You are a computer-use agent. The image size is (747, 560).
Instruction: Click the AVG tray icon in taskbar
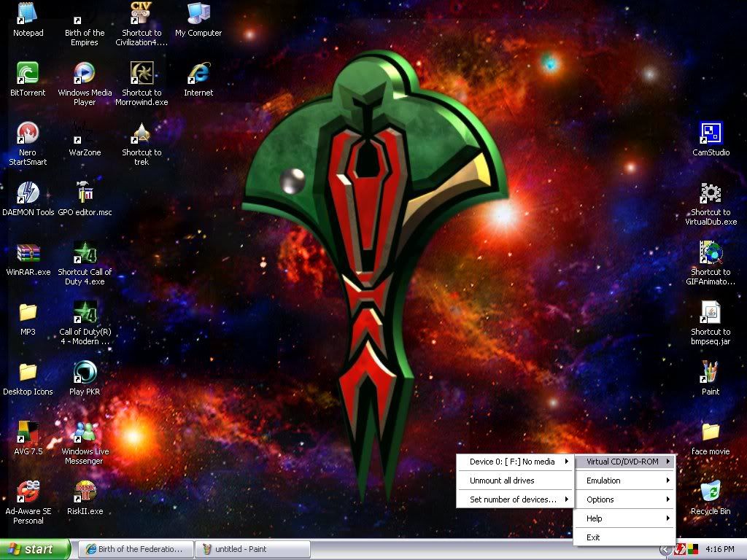692,549
